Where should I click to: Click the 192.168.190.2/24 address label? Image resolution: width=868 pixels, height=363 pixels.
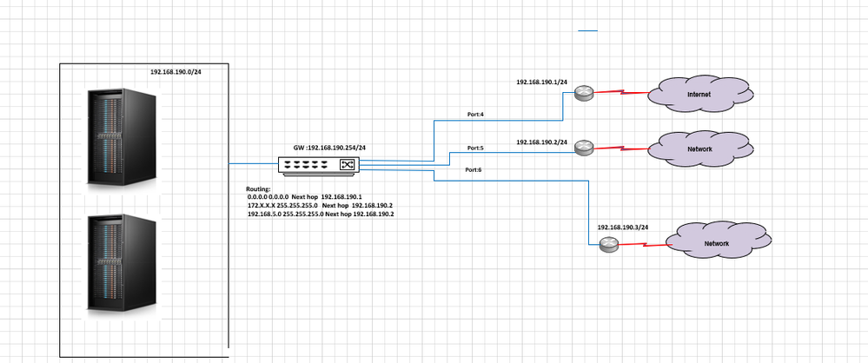(x=542, y=142)
